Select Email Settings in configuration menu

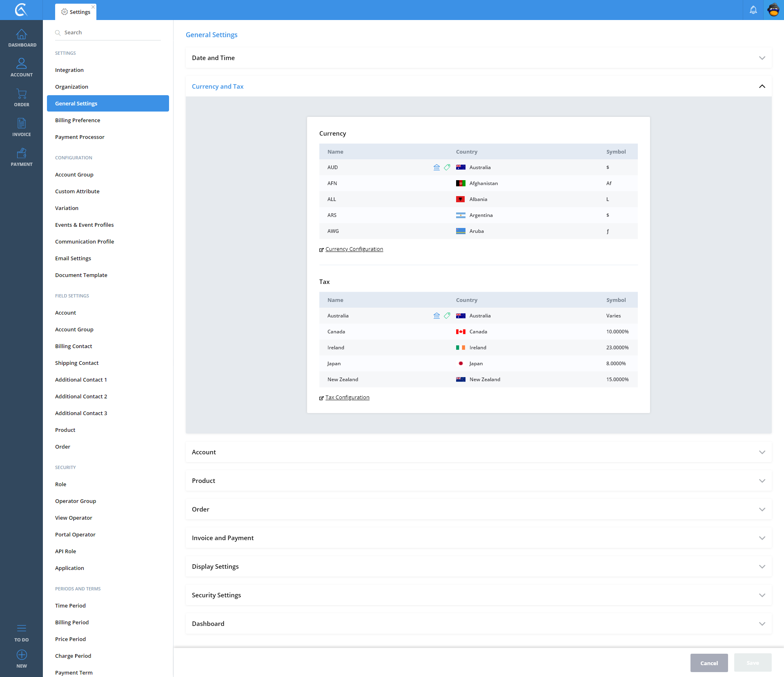coord(73,258)
